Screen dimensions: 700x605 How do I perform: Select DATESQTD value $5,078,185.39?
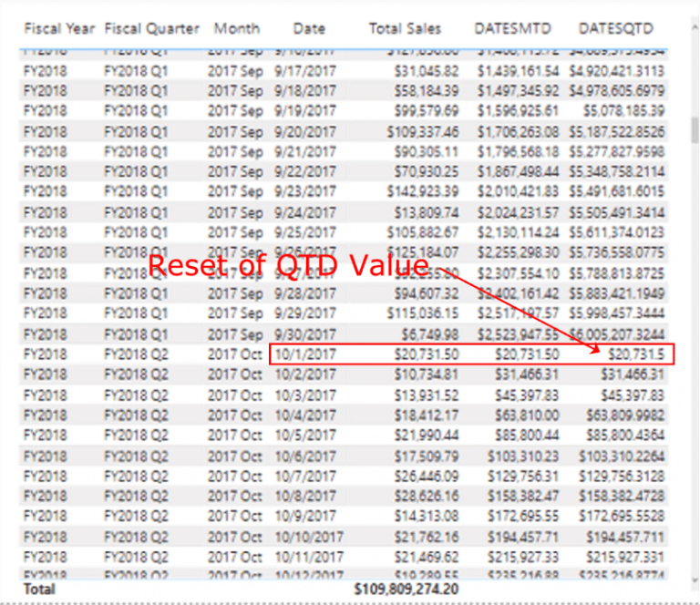(623, 110)
